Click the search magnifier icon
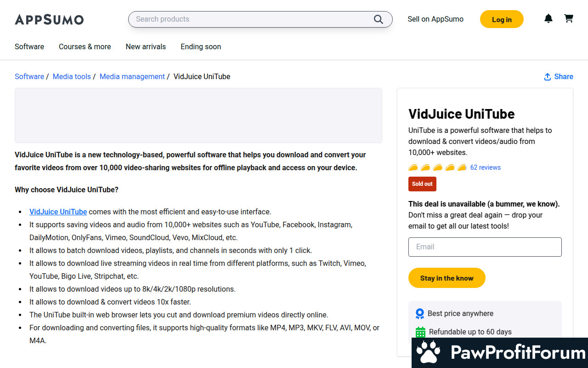This screenshot has width=588, height=368. [x=378, y=19]
